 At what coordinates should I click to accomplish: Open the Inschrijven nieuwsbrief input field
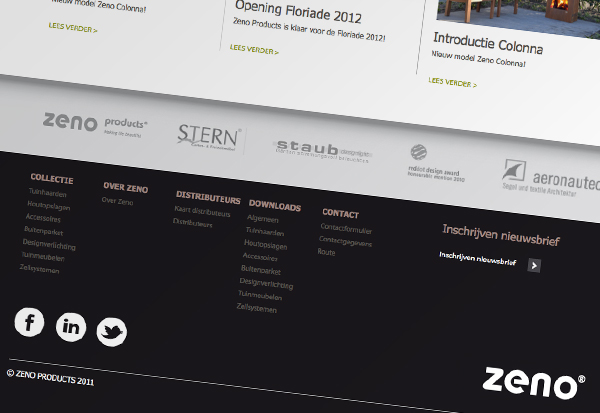click(478, 259)
